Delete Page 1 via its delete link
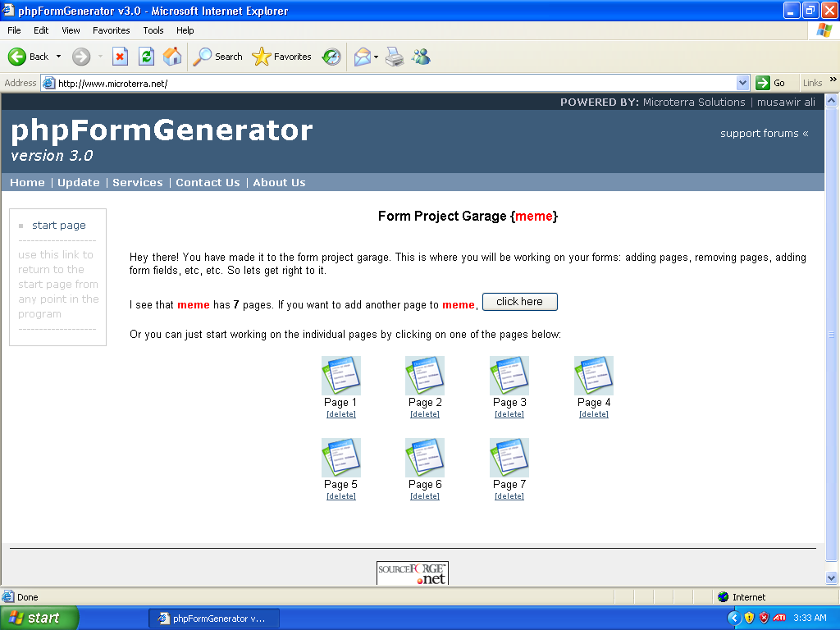The height and width of the screenshot is (630, 840). point(340,414)
